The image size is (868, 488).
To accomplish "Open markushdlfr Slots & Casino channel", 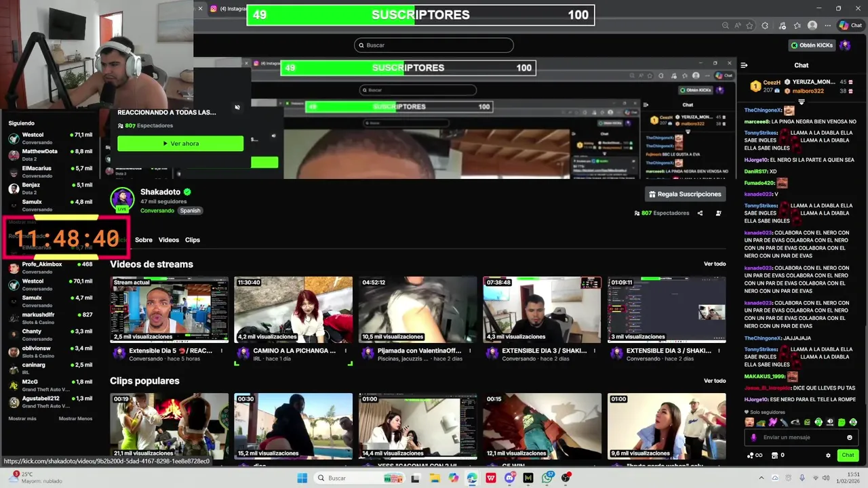I will pos(50,318).
